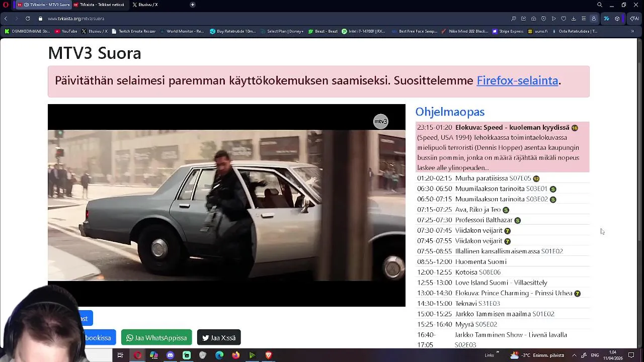This screenshot has width=644, height=362.
Task: Open the new tab plus button
Action: (192, 5)
